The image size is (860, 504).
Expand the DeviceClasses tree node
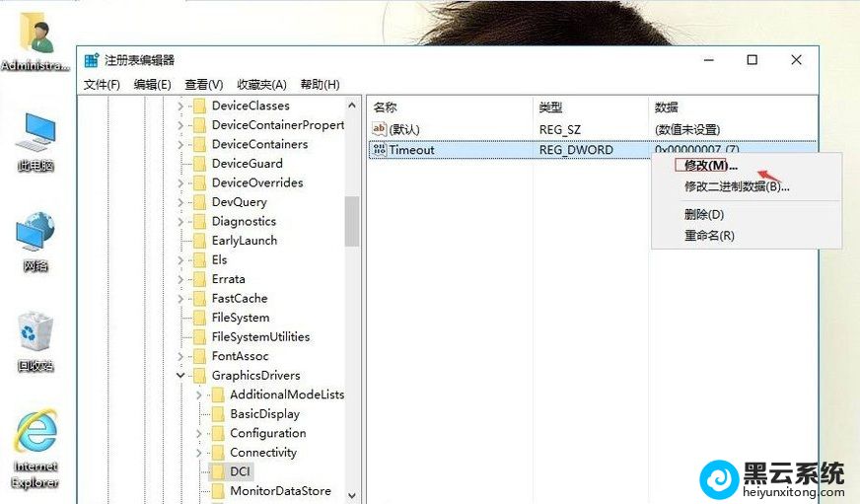point(180,107)
